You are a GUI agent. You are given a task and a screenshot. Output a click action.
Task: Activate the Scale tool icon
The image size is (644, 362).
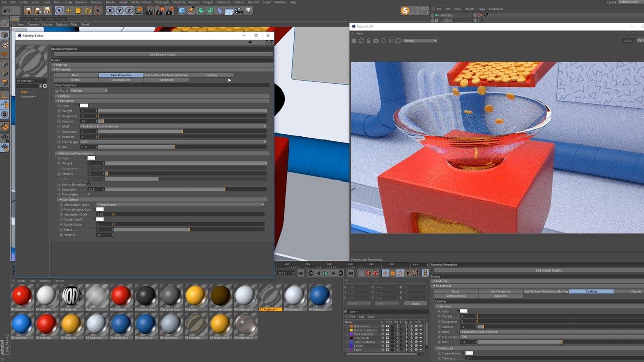pyautogui.click(x=78, y=11)
